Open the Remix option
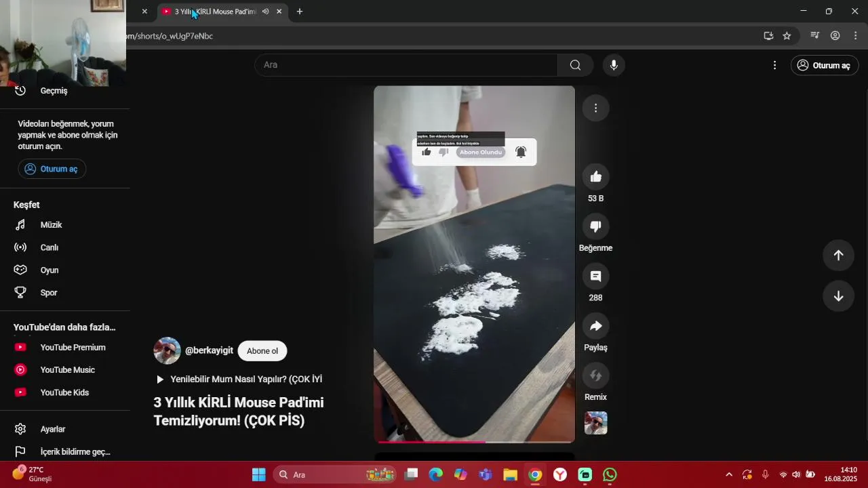The image size is (868, 488). (595, 375)
